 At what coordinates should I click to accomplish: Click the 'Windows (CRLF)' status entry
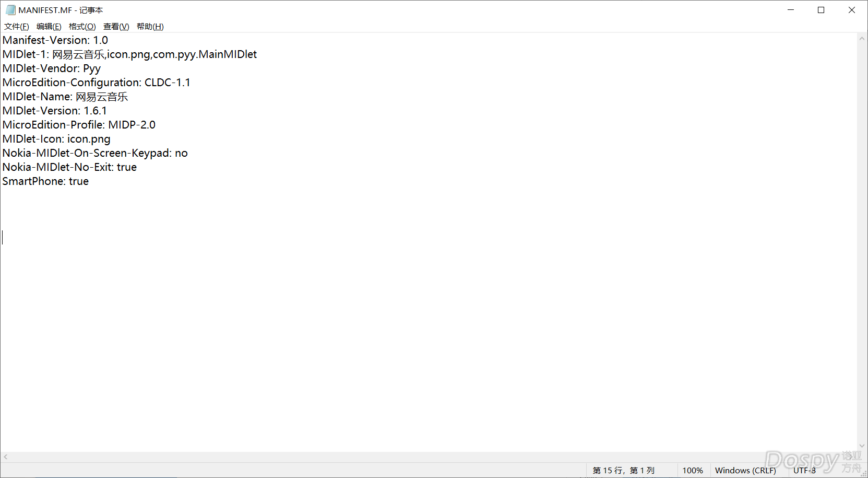745,470
